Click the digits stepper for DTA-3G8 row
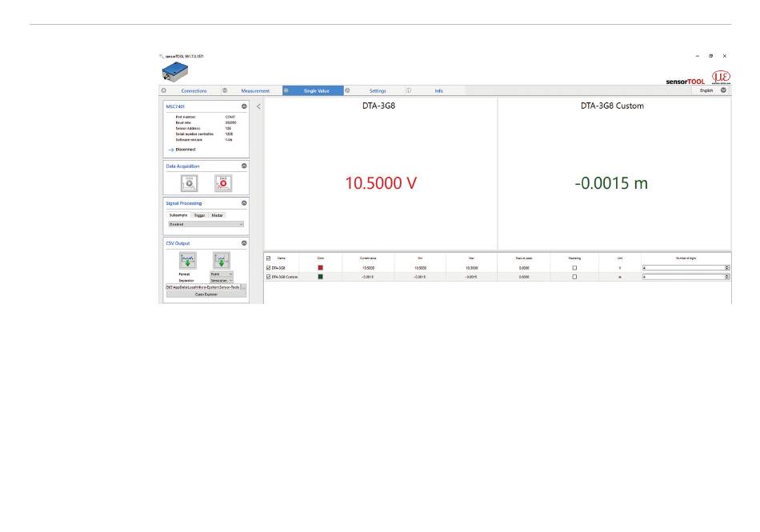Screen dimensions: 760x532 [727, 268]
